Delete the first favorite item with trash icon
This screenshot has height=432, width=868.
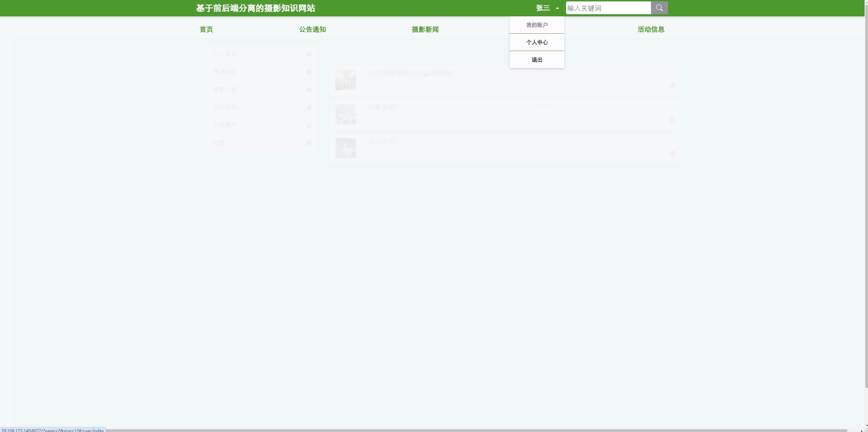[x=672, y=86]
